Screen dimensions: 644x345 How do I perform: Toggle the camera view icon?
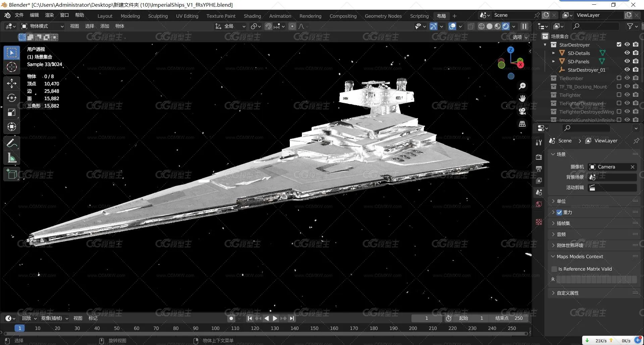522,111
